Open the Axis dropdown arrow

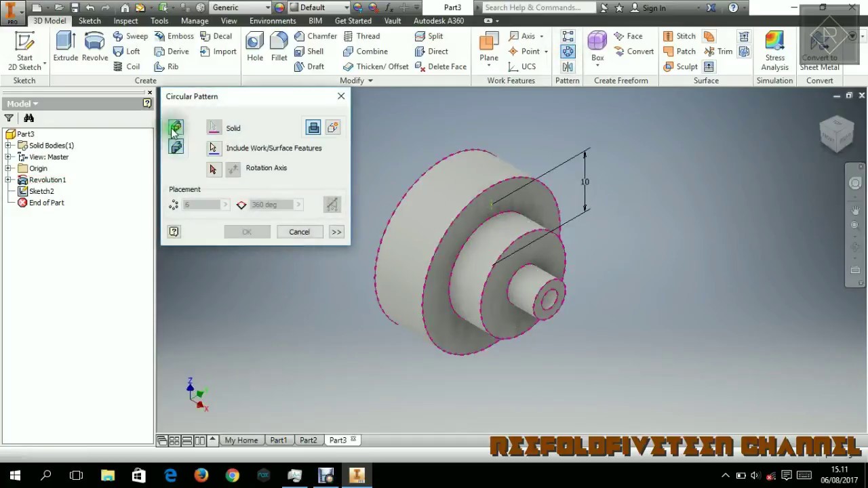541,36
